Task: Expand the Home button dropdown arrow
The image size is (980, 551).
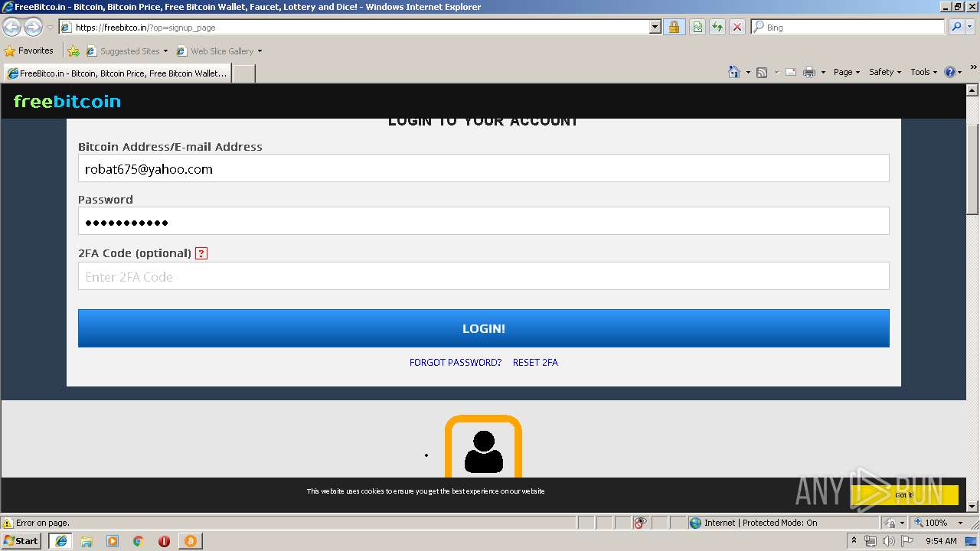Action: click(x=748, y=72)
